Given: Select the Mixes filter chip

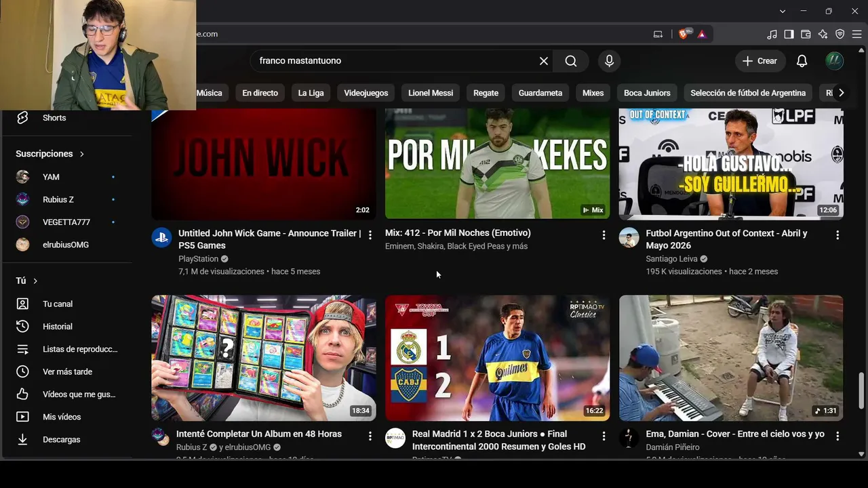Looking at the screenshot, I should (593, 93).
